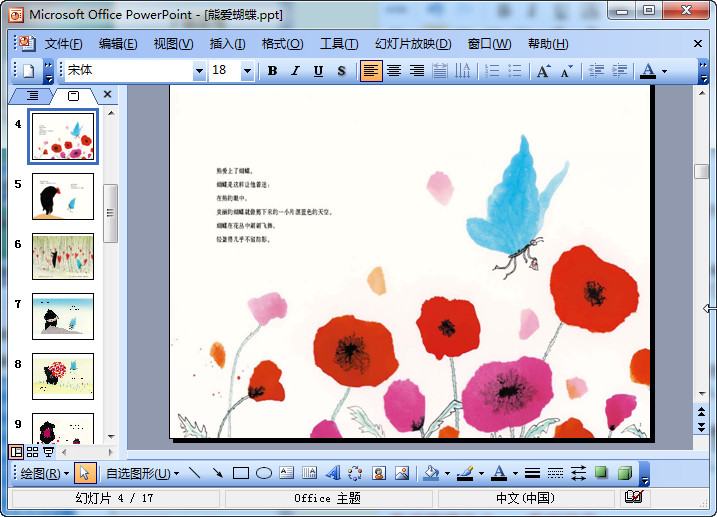Apply Line Color brush
Viewport: 717px width, 517px height.
tap(465, 473)
